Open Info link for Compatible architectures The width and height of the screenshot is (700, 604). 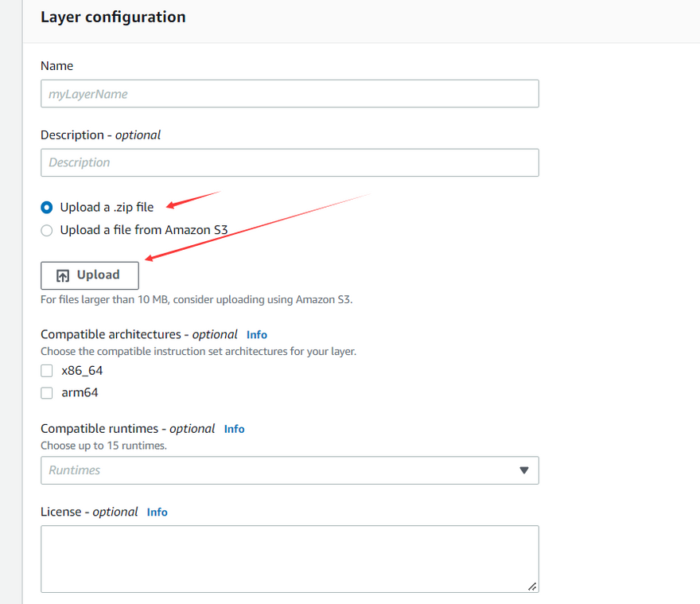click(256, 335)
